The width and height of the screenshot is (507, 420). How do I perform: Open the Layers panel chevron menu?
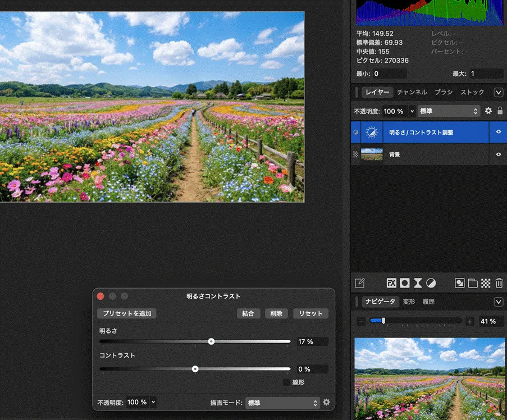coord(498,92)
